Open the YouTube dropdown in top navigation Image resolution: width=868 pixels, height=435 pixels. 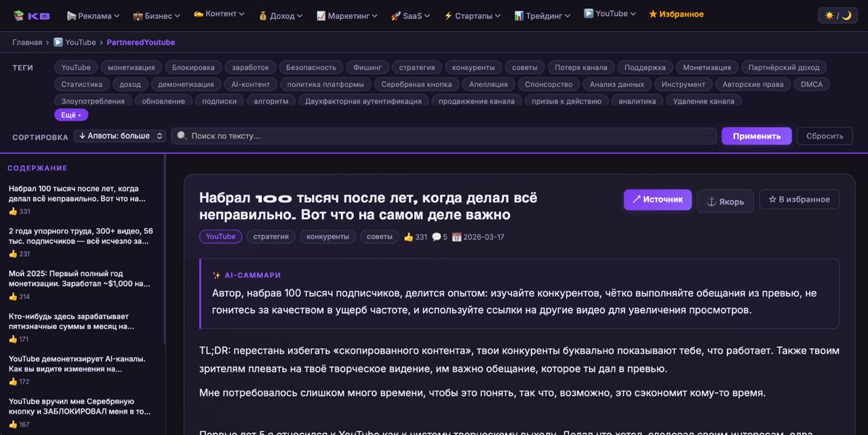[x=610, y=14]
